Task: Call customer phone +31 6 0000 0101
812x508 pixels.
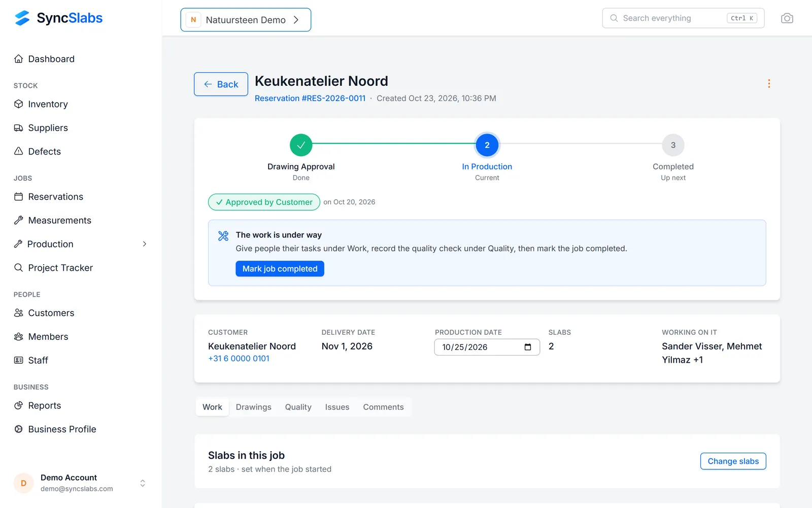Action: (239, 359)
